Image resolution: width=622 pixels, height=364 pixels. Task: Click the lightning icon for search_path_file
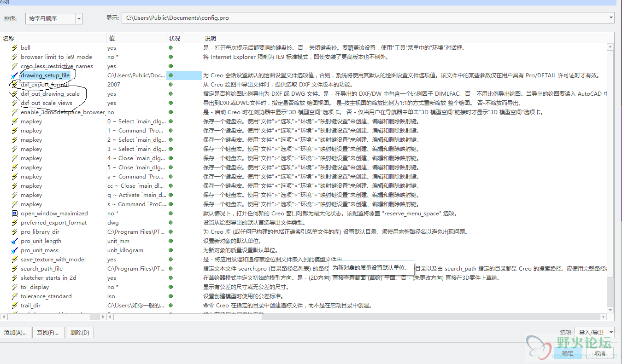[x=15, y=269]
